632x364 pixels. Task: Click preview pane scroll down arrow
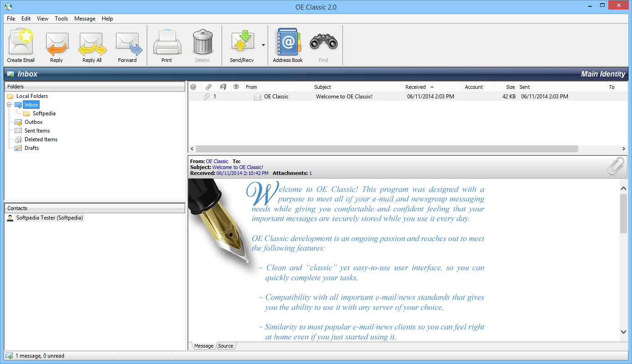pos(624,332)
